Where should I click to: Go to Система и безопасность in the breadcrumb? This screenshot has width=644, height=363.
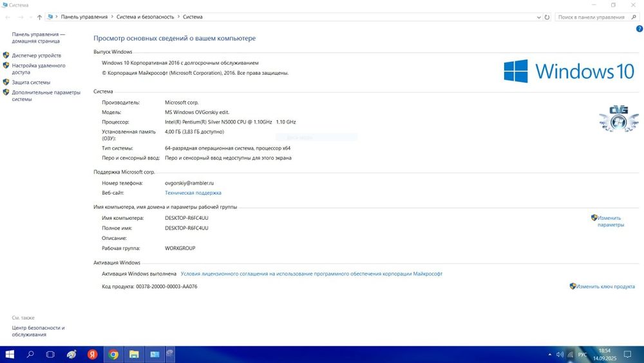tap(146, 17)
